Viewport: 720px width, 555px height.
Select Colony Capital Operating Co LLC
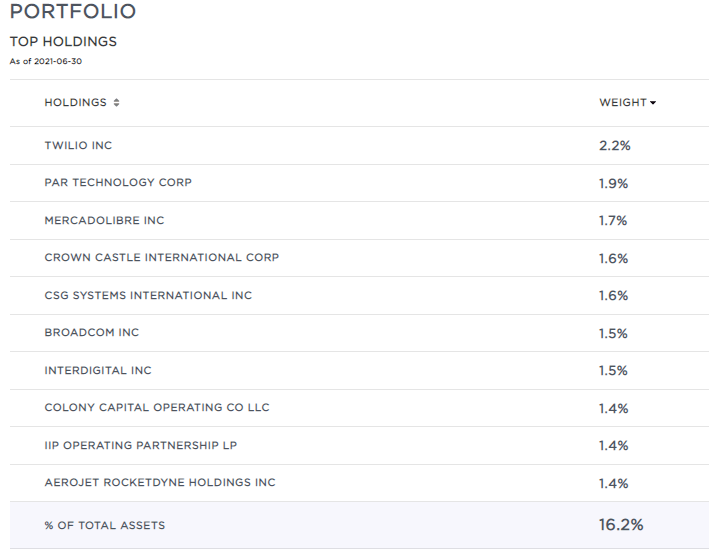157,408
